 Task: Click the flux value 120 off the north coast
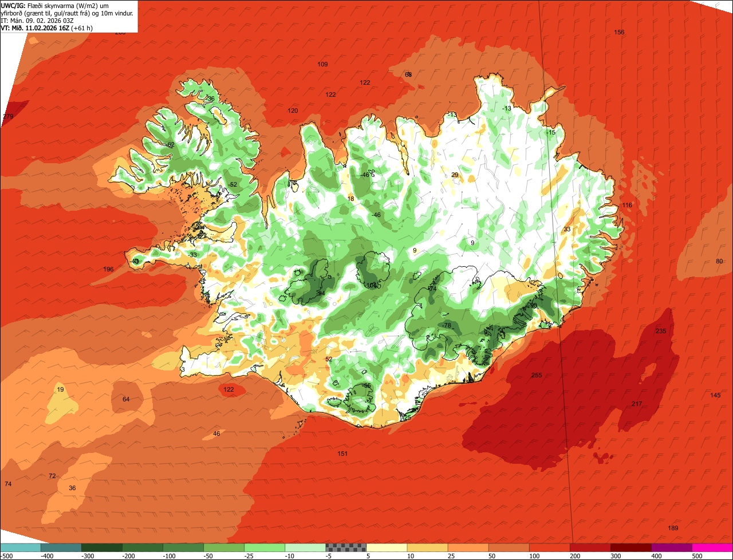point(293,111)
